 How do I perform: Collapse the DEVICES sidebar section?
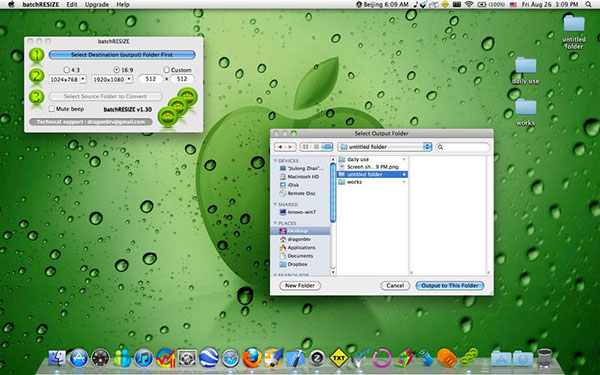click(276, 161)
